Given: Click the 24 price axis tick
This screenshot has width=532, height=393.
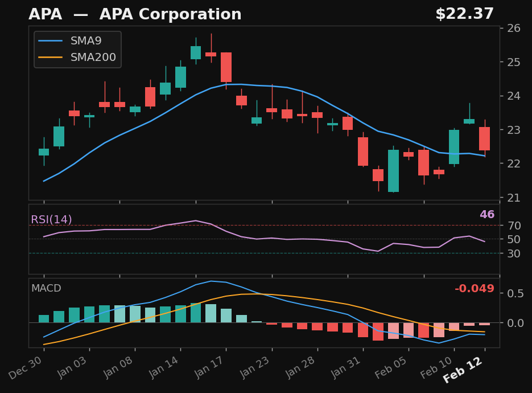Looking at the screenshot, I should click(x=514, y=96).
